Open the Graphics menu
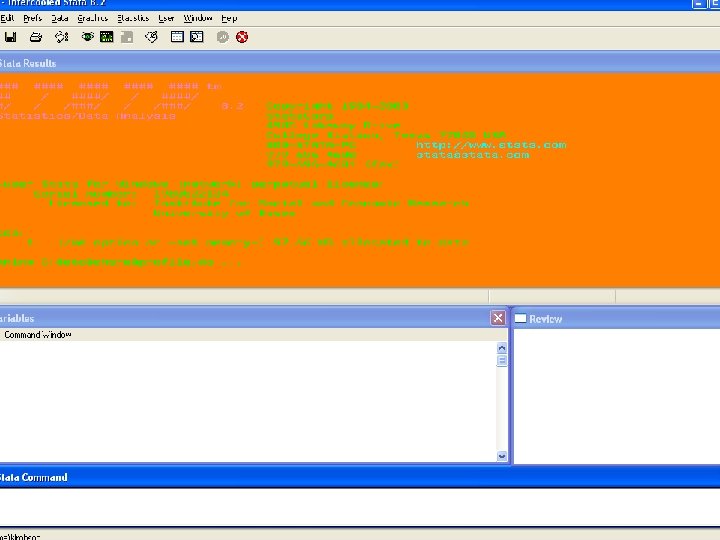 pos(93,18)
